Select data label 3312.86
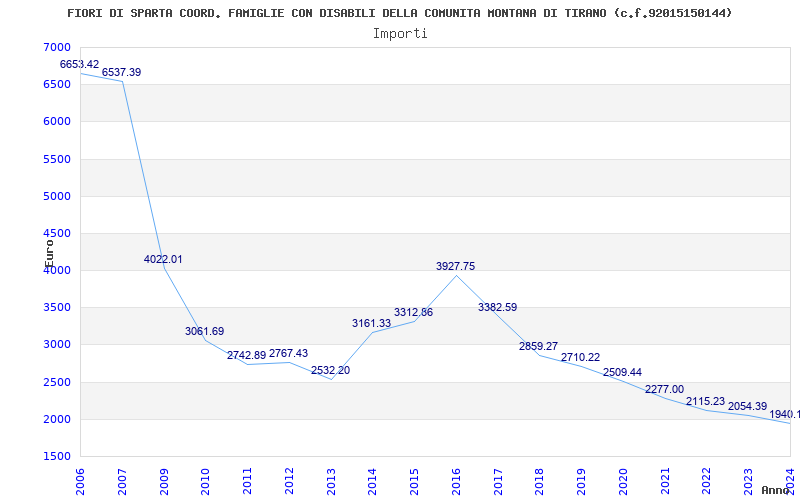Viewport: 800px width, 500px height. tap(413, 312)
